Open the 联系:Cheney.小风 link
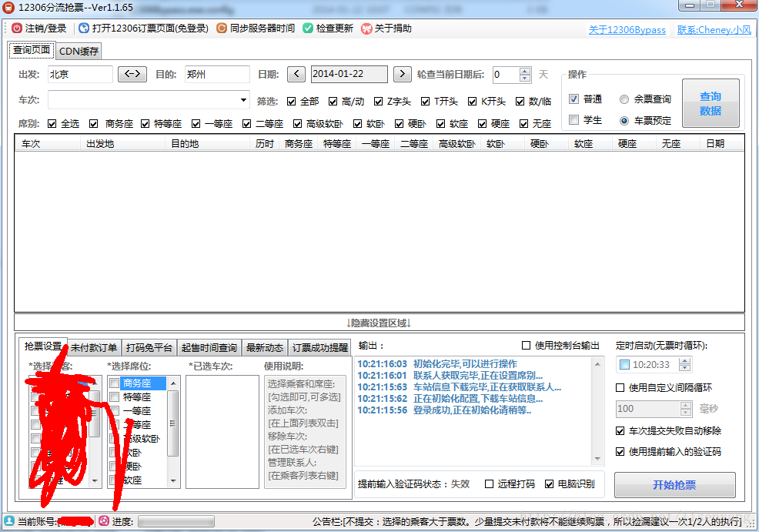Viewport: 759px width, 532px height. tap(714, 30)
